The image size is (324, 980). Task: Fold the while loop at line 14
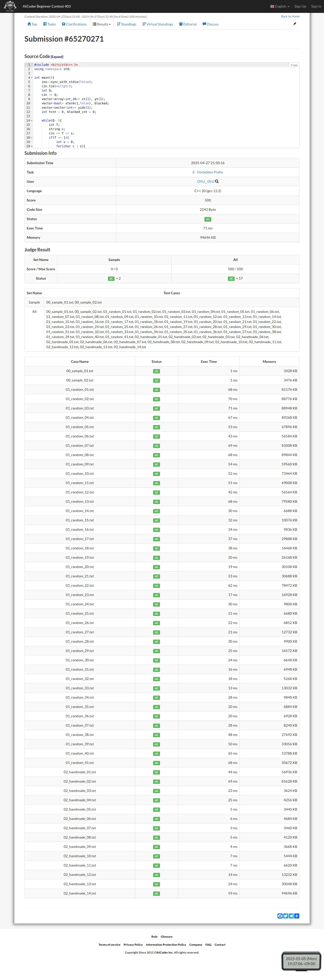pyautogui.click(x=32, y=121)
